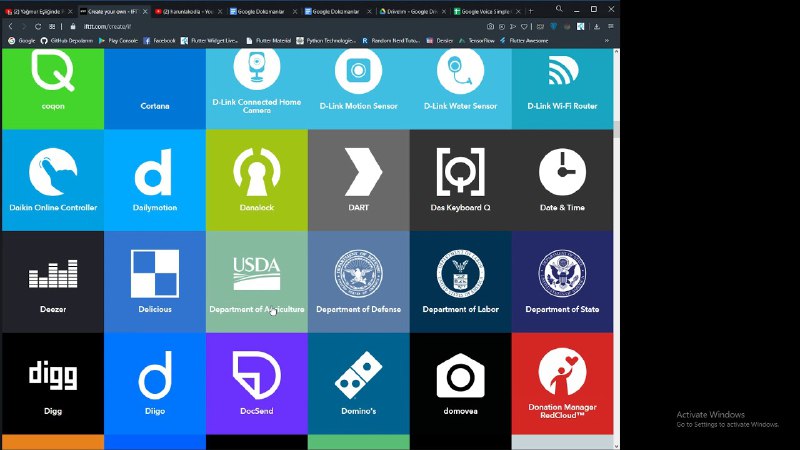Select the Diigo service
The image size is (800, 450).
(x=155, y=384)
